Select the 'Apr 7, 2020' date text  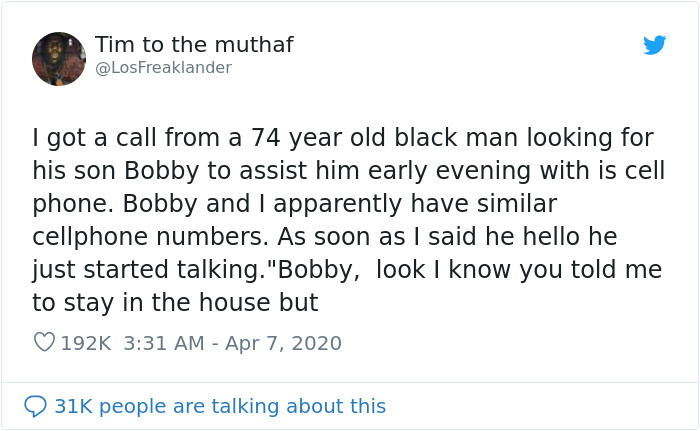[283, 343]
